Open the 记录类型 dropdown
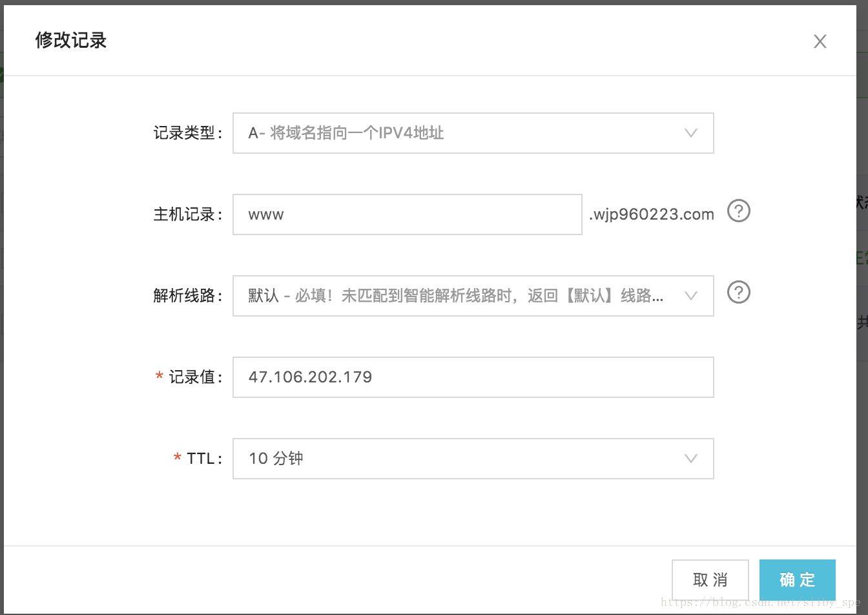 473,133
